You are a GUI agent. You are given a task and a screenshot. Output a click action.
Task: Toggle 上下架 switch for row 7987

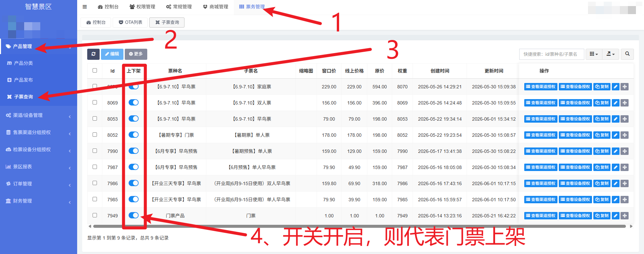click(133, 167)
